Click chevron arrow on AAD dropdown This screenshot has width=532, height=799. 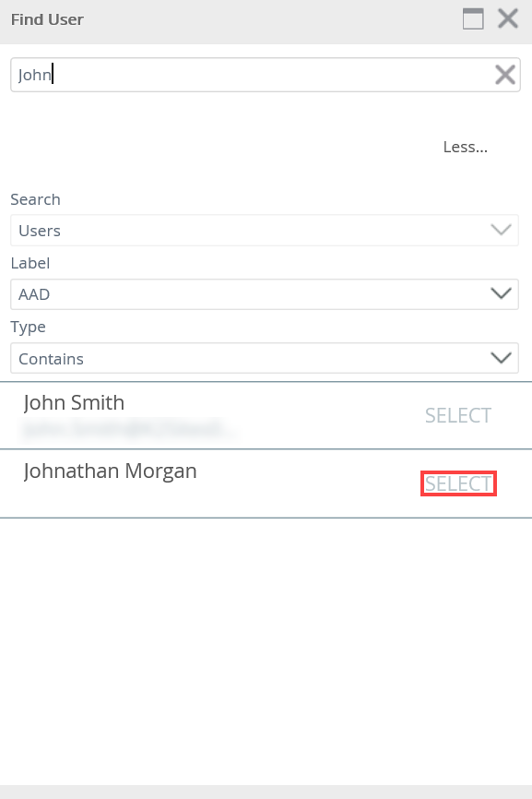click(x=501, y=293)
